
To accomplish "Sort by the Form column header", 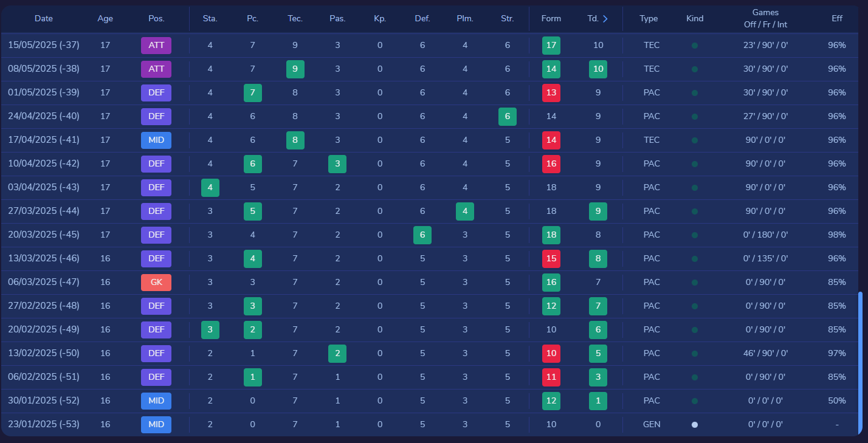I will (551, 19).
